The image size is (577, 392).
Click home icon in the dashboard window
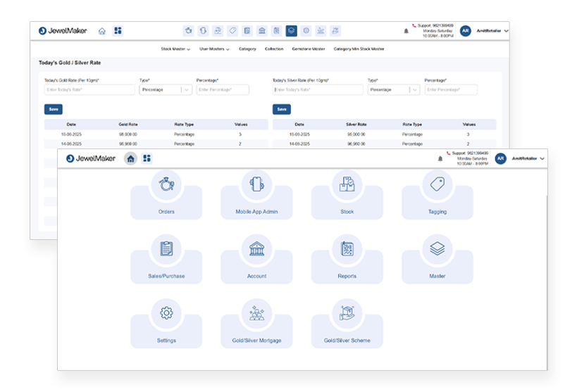click(x=130, y=158)
